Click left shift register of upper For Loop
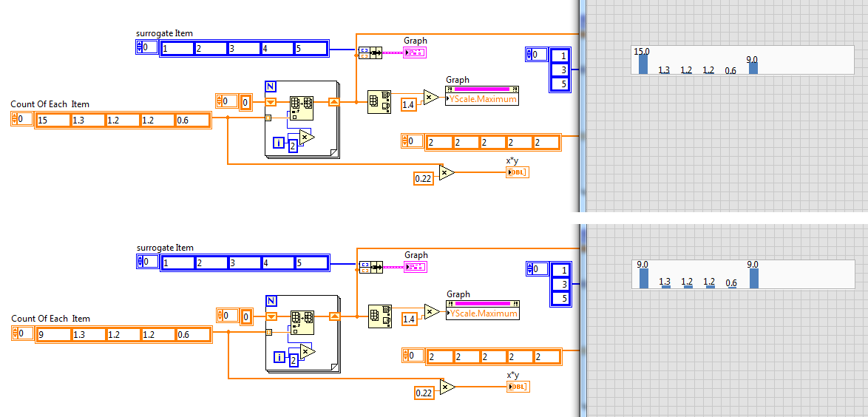This screenshot has width=868, height=417. click(271, 102)
